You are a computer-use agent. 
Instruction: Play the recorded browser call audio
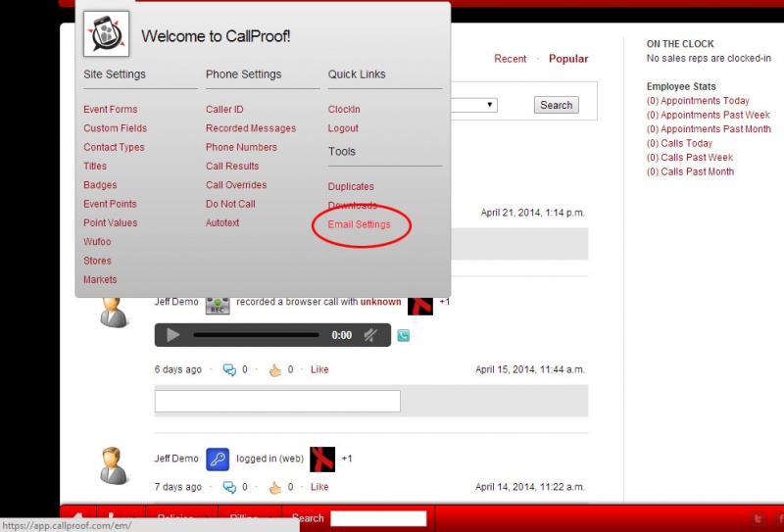point(172,335)
